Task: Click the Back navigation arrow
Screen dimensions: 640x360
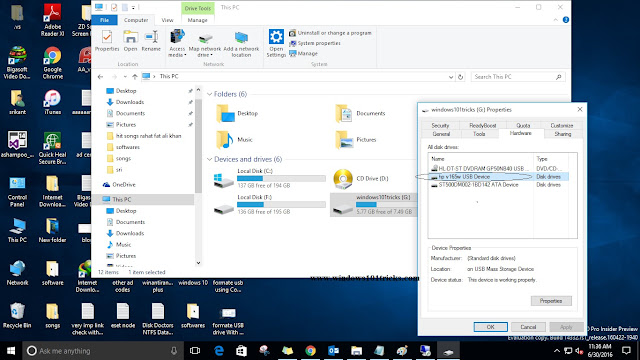Action: click(x=100, y=77)
